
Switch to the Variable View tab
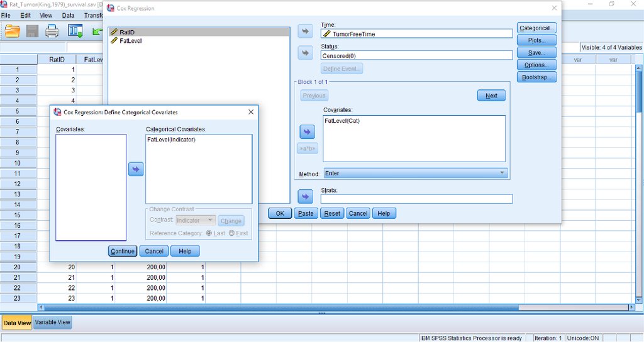53,323
